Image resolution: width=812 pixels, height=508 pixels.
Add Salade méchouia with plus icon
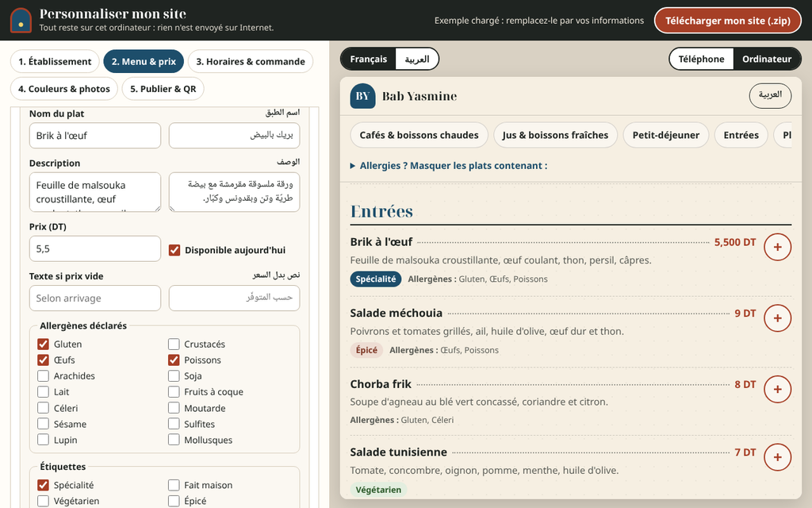click(x=777, y=318)
